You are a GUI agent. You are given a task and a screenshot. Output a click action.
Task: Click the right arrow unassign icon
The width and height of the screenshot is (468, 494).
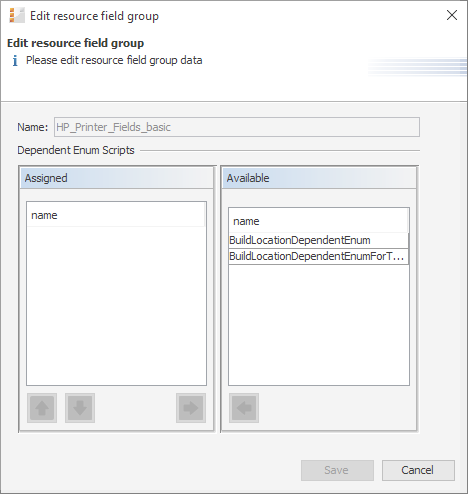191,408
